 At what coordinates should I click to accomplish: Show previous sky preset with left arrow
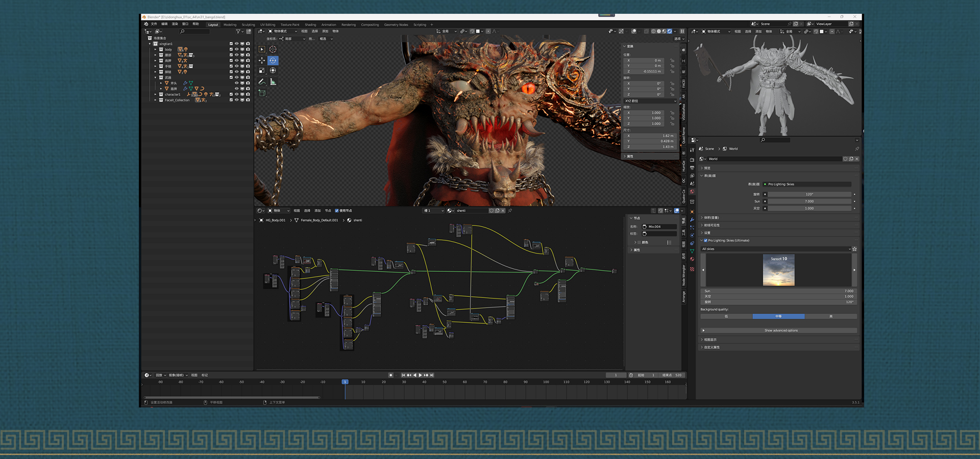point(703,270)
